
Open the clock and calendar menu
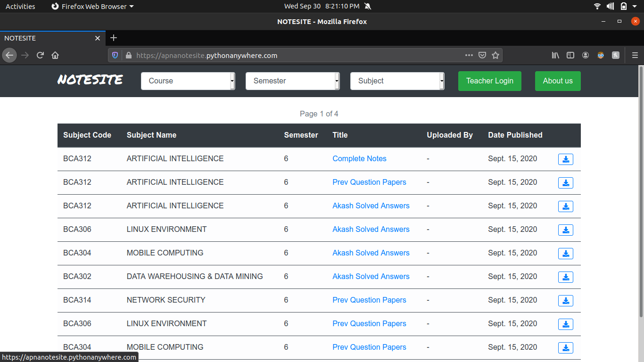click(x=322, y=6)
